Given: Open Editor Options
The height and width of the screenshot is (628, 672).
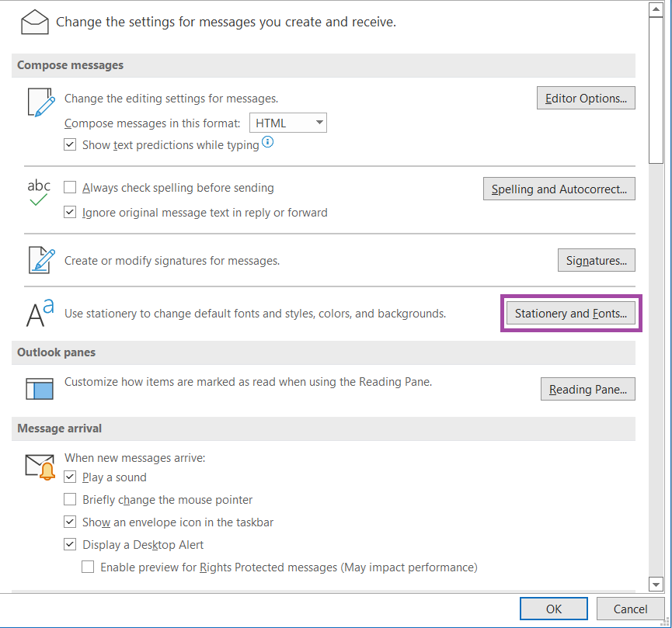Looking at the screenshot, I should [586, 98].
